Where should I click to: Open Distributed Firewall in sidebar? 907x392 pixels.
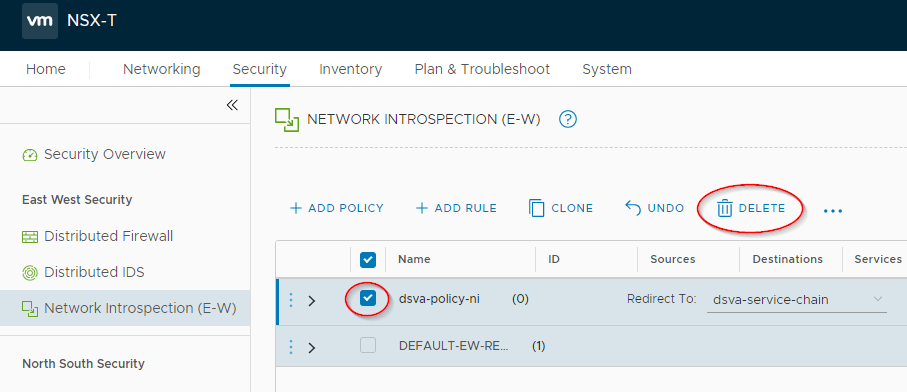(x=109, y=236)
